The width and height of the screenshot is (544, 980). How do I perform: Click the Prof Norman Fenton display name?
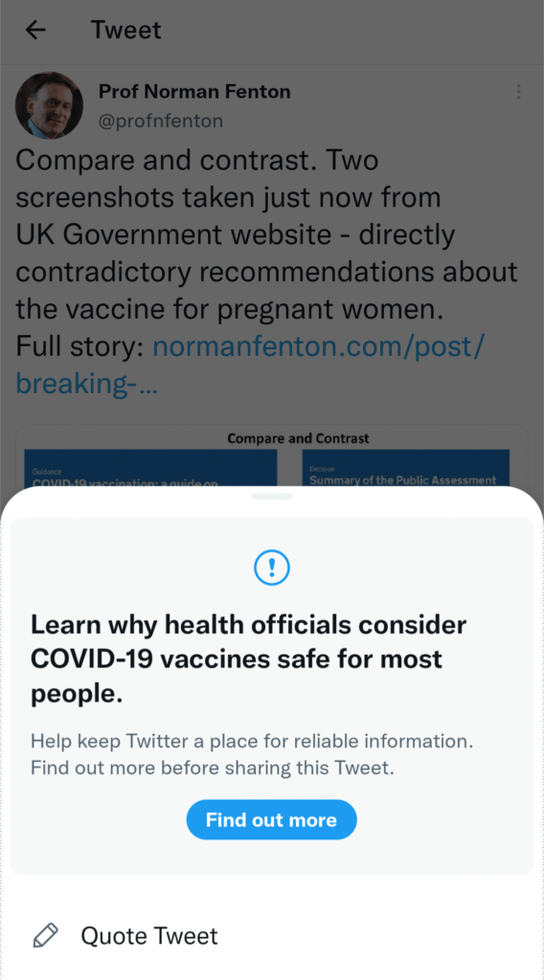click(x=194, y=92)
